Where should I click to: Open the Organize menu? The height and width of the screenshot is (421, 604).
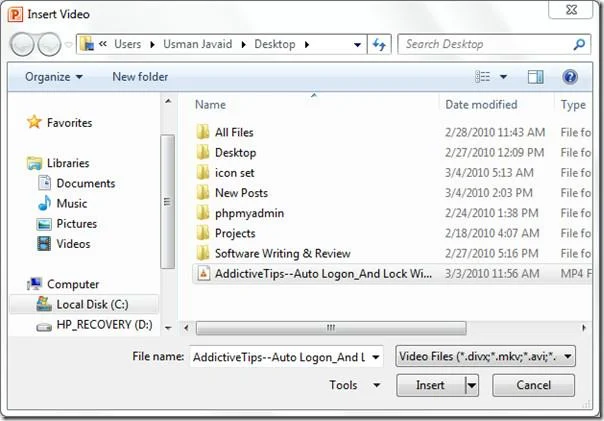point(54,77)
